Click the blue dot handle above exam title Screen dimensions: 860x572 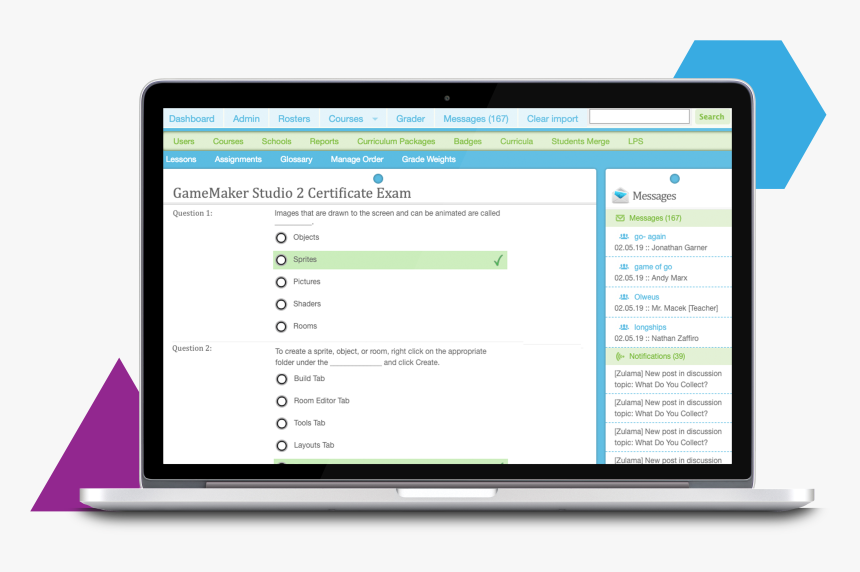pyautogui.click(x=378, y=179)
